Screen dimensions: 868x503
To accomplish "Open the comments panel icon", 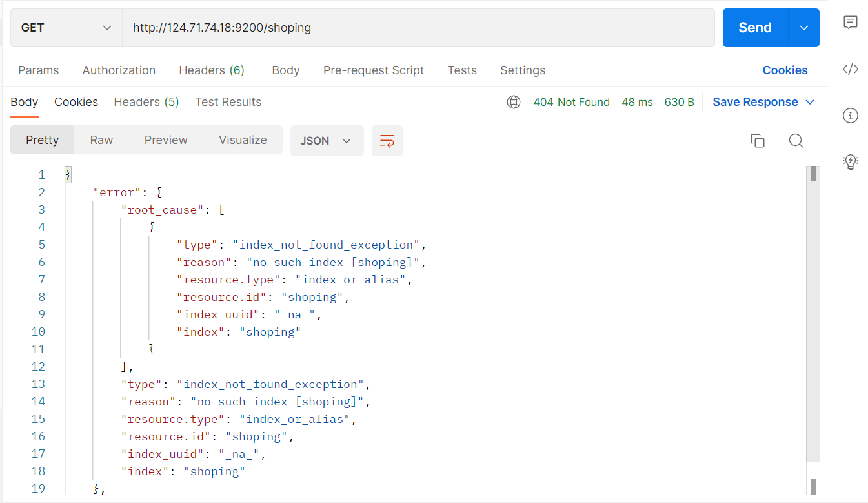I will 851,23.
